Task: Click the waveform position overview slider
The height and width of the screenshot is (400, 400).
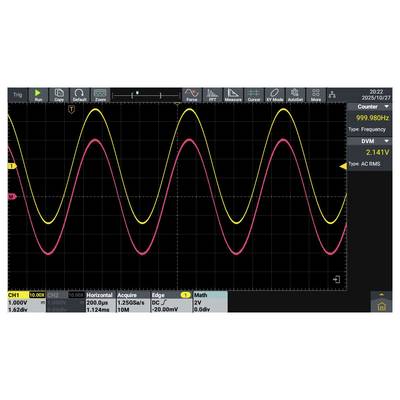Action: coord(146,95)
